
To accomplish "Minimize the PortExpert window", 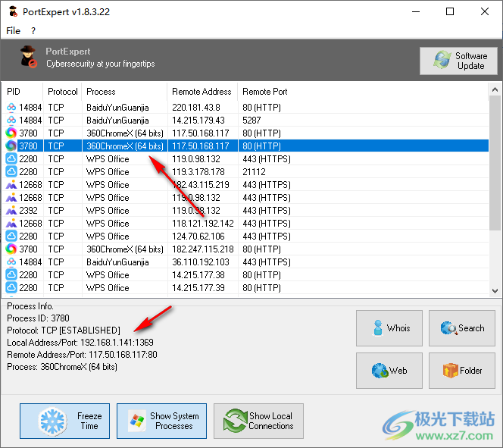I will coord(416,12).
